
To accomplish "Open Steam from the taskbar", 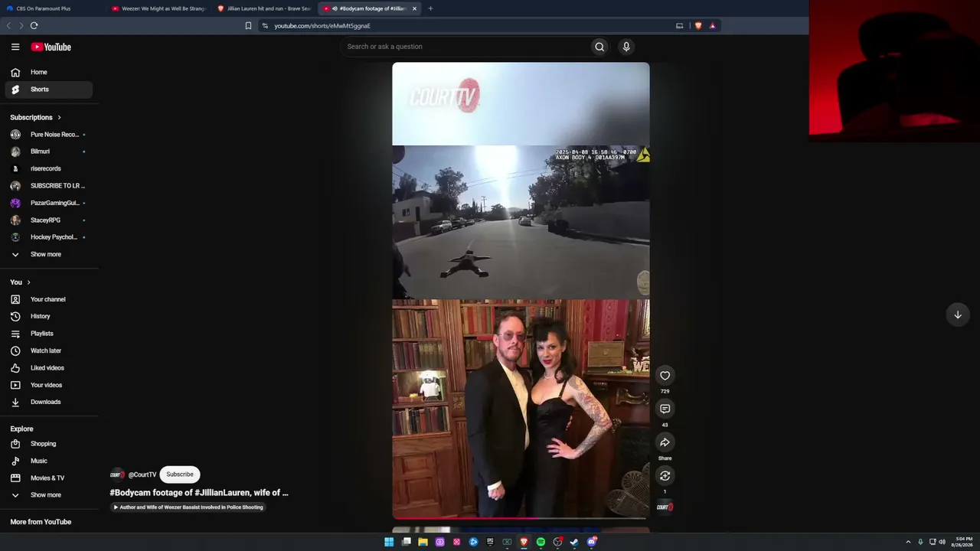I will click(x=574, y=542).
